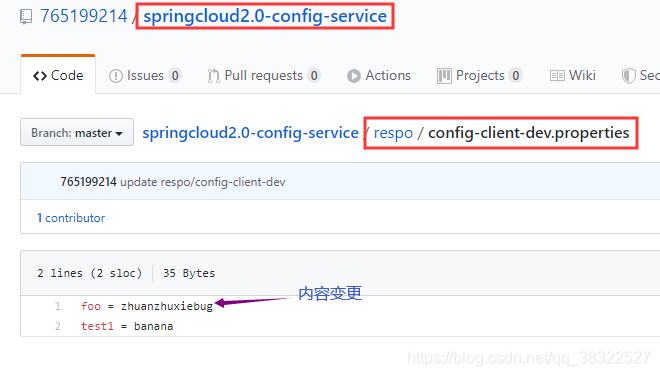
Task: Click the 35 Bytes file size text
Action: [x=189, y=273]
